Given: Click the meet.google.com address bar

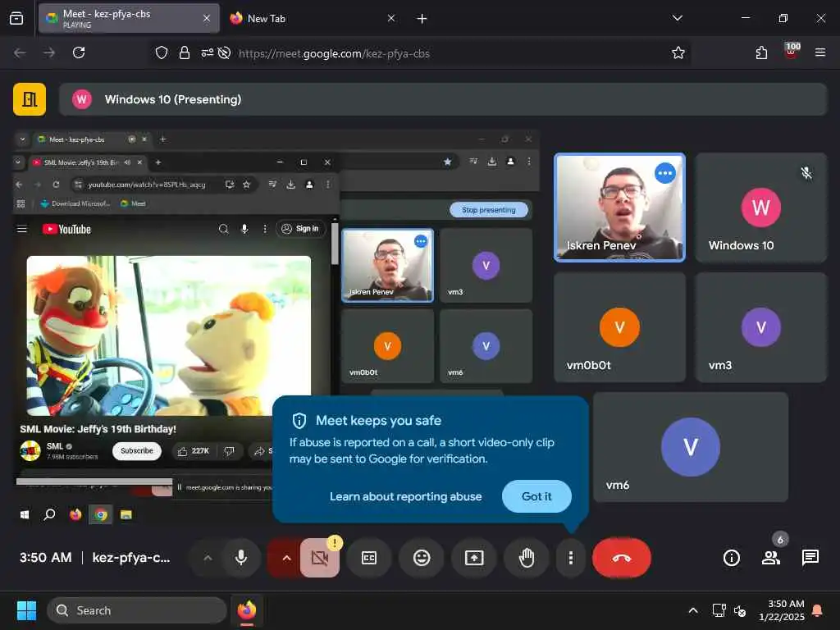Looking at the screenshot, I should (421, 53).
